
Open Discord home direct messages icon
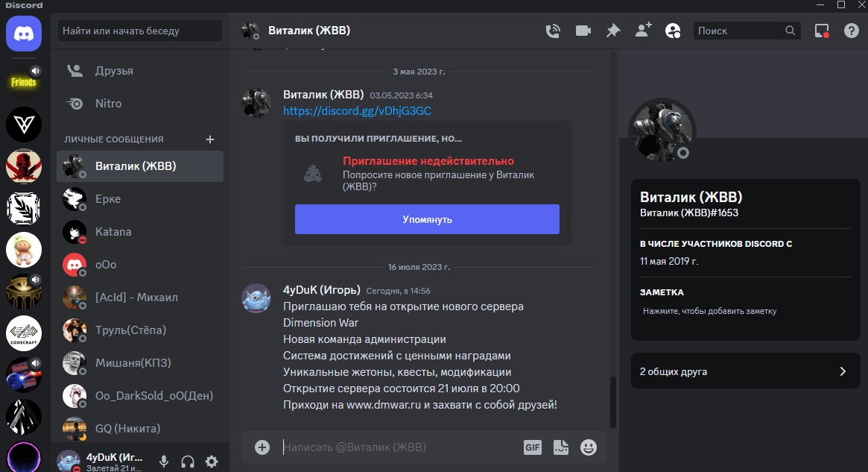pyautogui.click(x=24, y=34)
